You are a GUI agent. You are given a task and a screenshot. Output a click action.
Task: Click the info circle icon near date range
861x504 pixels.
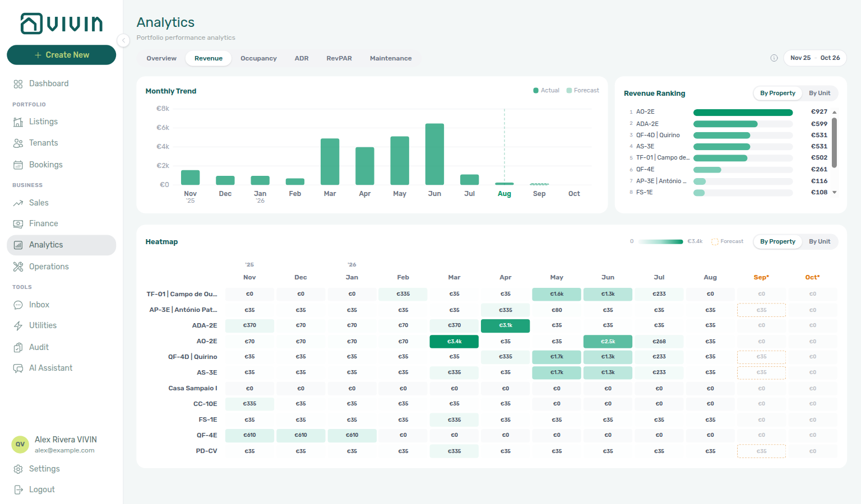coord(774,58)
